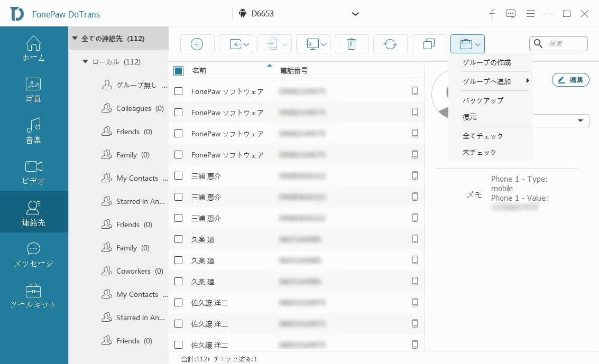The width and height of the screenshot is (599, 364).
Task: Check the first 三浦 恵介 contact
Action: pyautogui.click(x=178, y=176)
